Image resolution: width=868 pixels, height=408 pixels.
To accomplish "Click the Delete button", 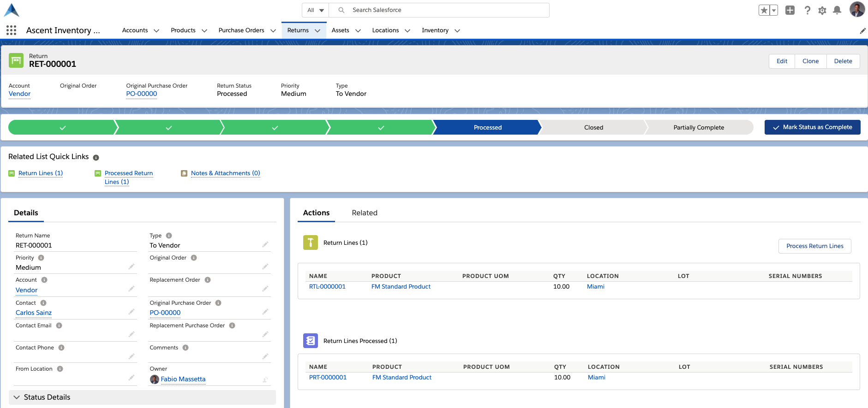I will [x=843, y=61].
